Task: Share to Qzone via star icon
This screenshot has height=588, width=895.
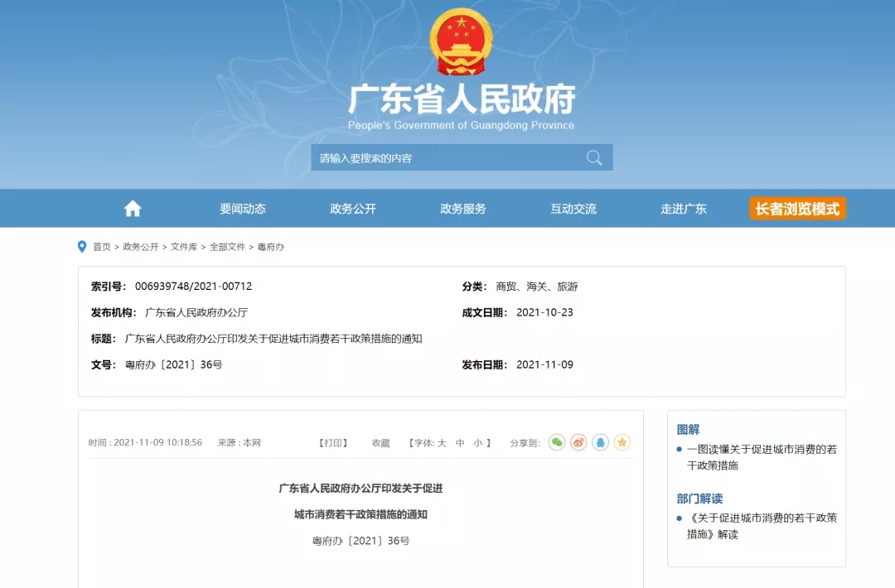Action: click(x=622, y=443)
